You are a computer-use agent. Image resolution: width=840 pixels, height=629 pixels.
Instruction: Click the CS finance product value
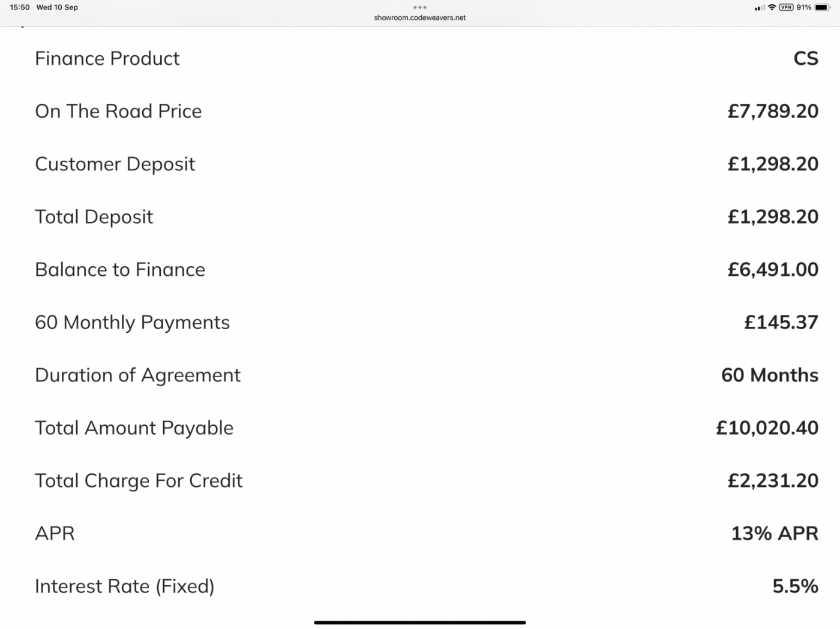[806, 58]
